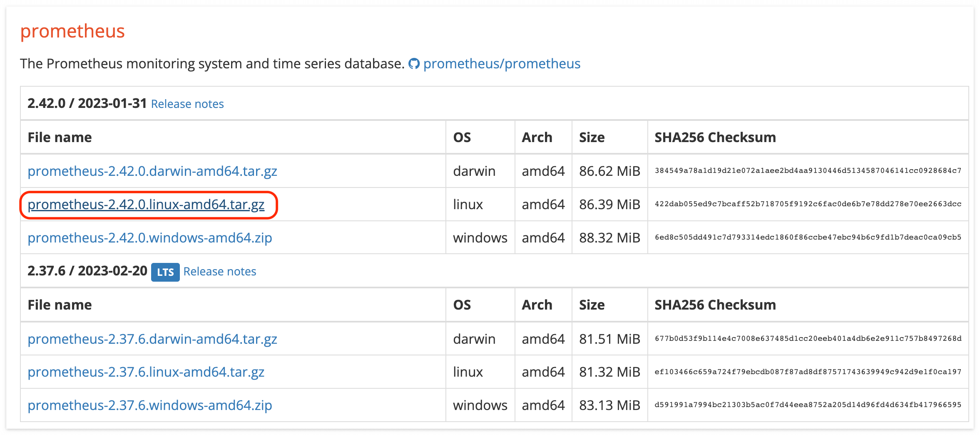Select checksum starting with 384549a78a1d
Image resolution: width=980 pixels, height=435 pixels.
808,171
